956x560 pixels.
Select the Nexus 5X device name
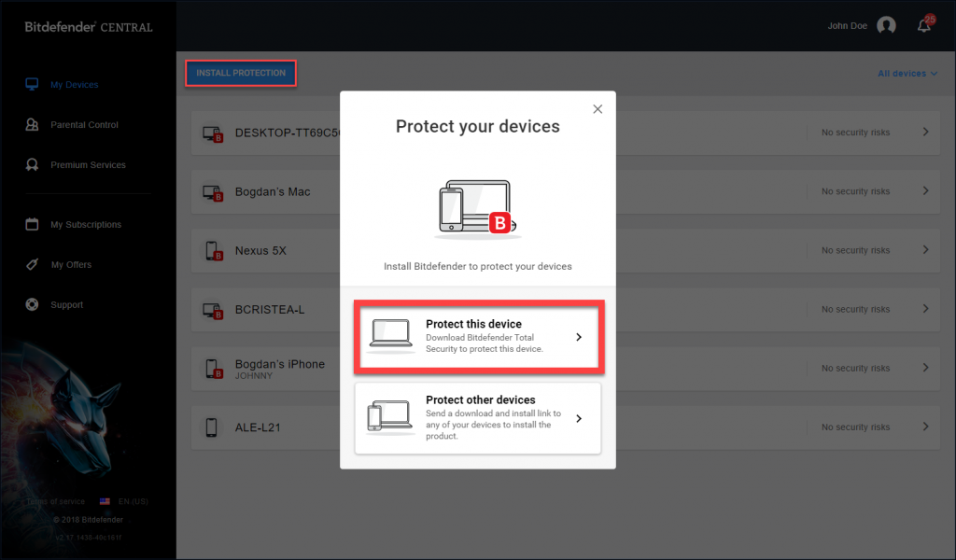[x=260, y=250]
